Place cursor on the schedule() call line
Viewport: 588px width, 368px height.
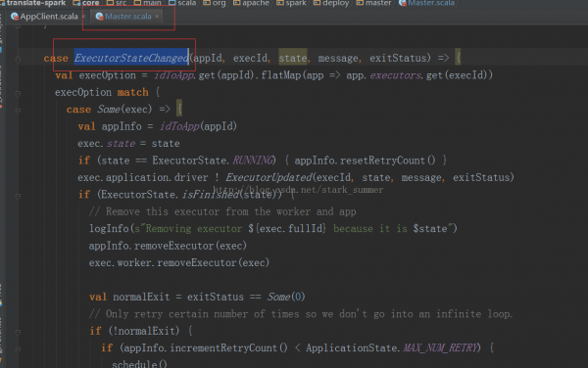coord(139,363)
